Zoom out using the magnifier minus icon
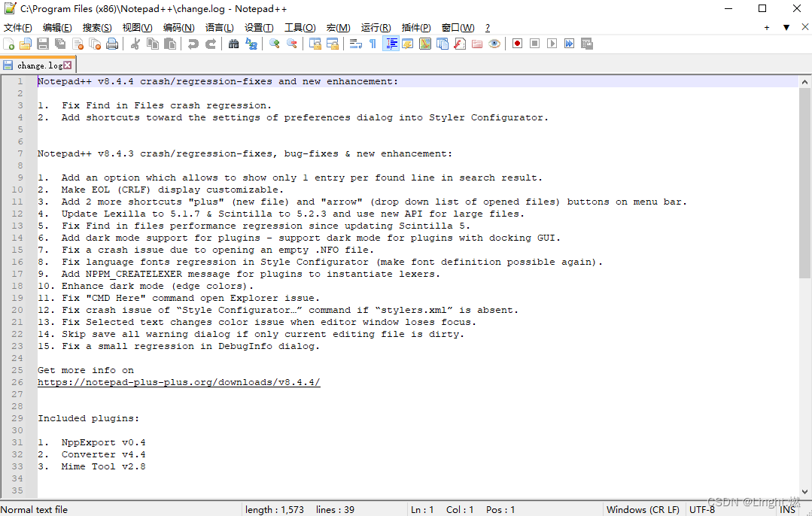 point(291,44)
